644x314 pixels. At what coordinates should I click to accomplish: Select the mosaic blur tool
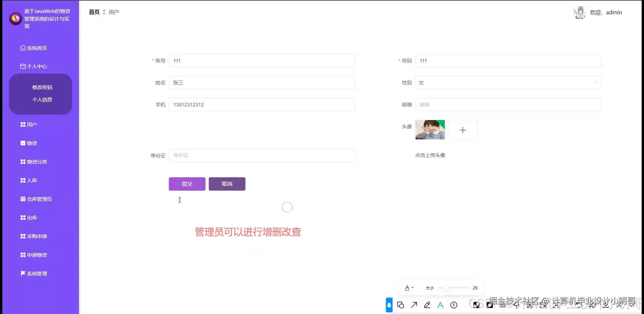point(476,305)
